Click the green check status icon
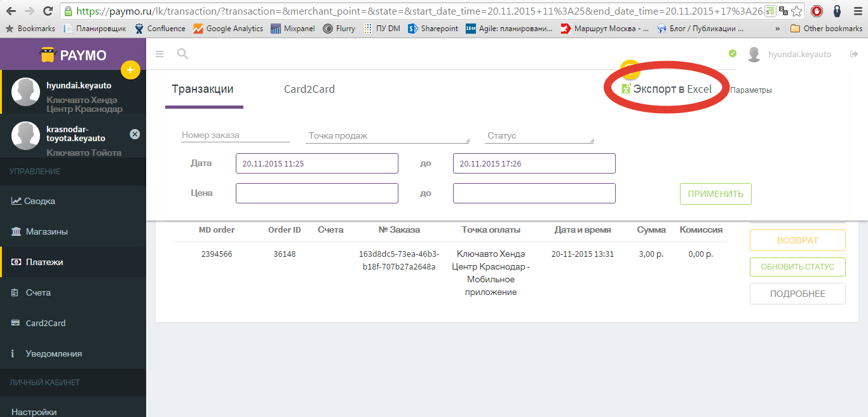Image resolution: width=868 pixels, height=417 pixels. tap(733, 54)
